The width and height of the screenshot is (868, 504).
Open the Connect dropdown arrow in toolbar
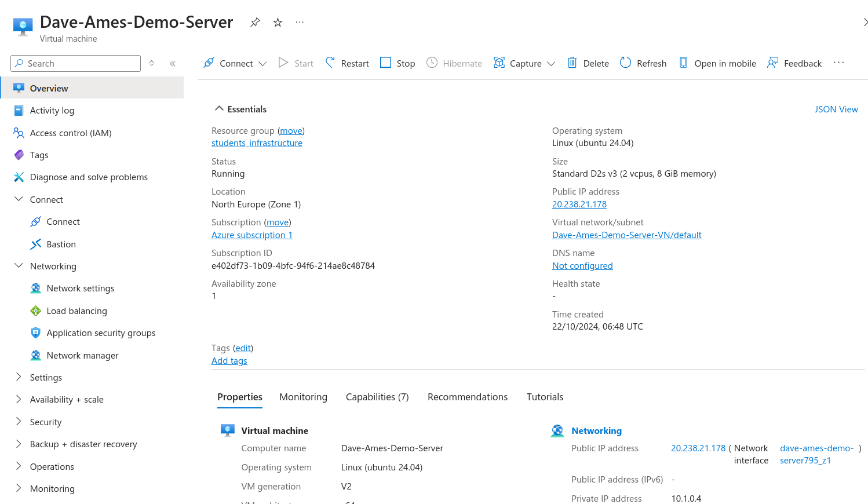(262, 64)
